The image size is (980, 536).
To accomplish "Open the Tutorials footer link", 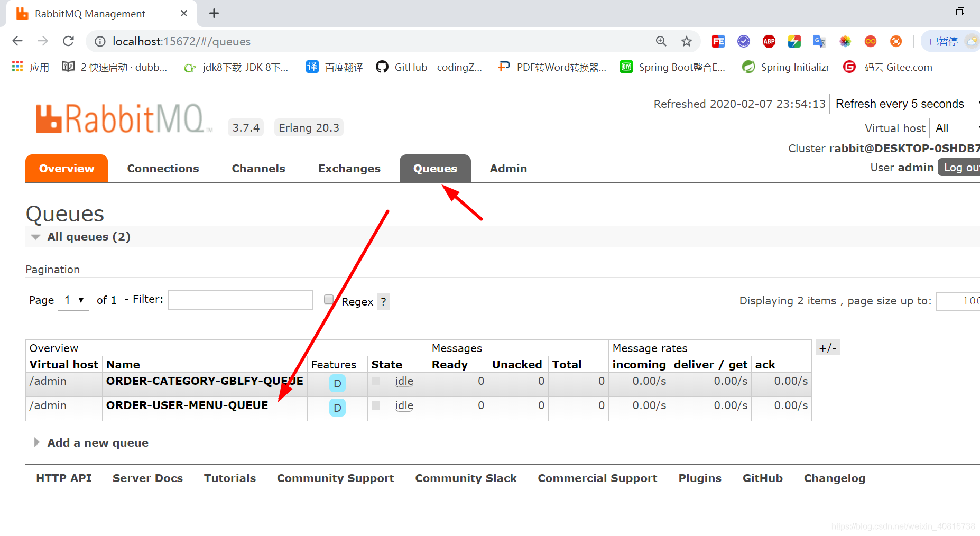I will click(x=230, y=478).
